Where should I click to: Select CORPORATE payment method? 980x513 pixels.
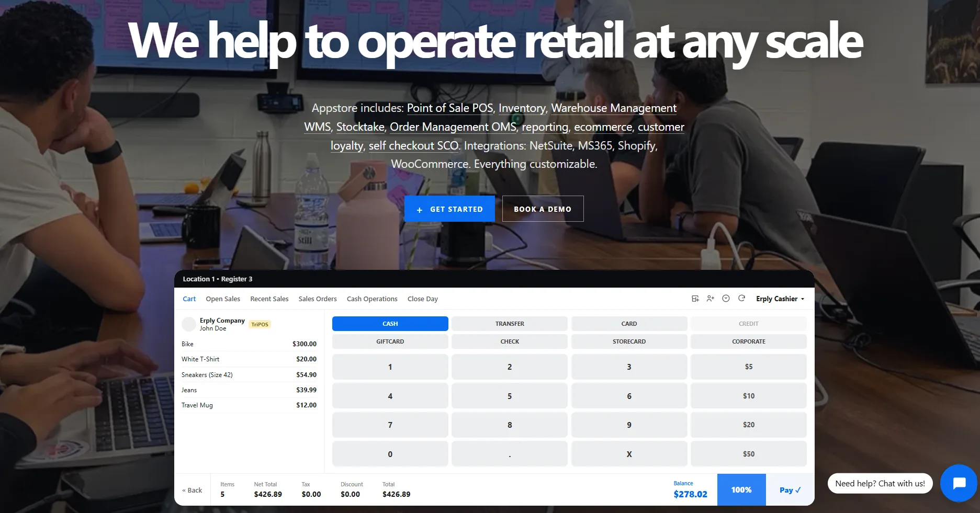(749, 341)
